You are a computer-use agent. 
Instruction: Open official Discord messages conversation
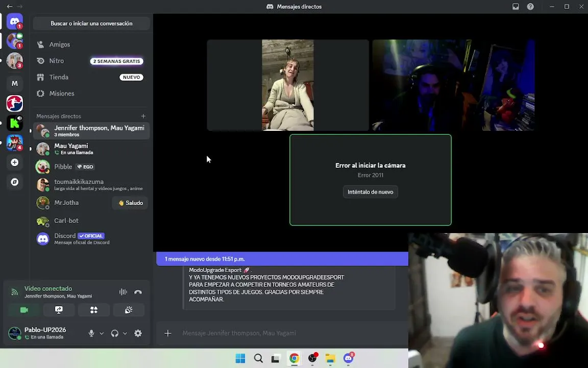91,239
